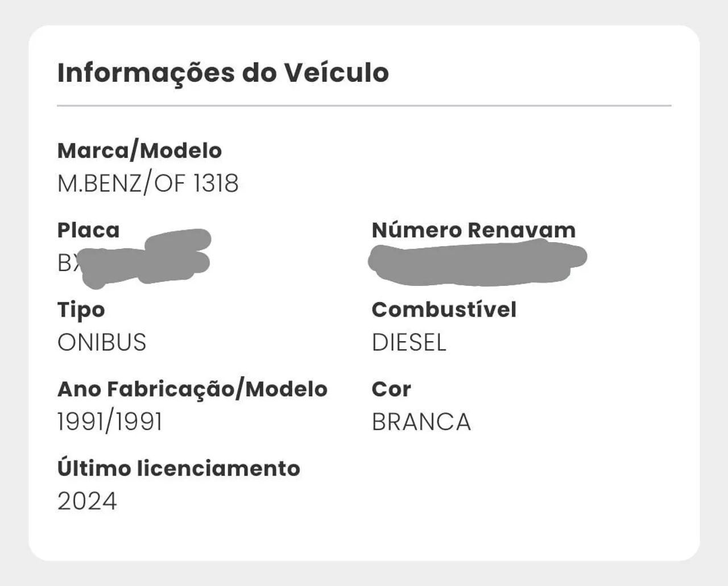Select the Marca/Modelo label
Viewport: 728px width, 586px height.
click(139, 151)
